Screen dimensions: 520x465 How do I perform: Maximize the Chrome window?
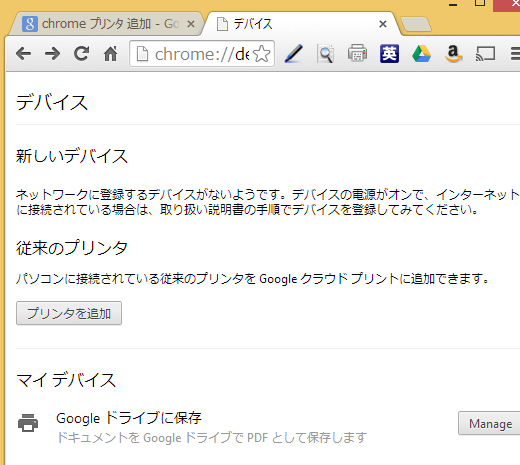480,3
